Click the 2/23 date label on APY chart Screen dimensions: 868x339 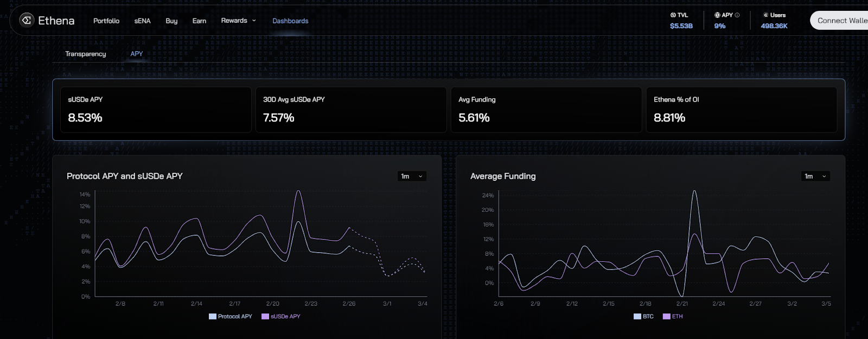tap(311, 304)
